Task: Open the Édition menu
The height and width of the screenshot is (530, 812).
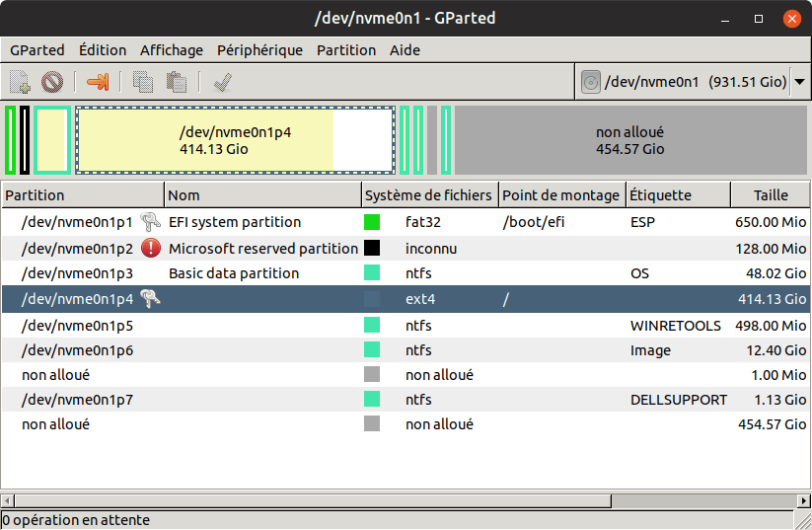Action: tap(103, 50)
